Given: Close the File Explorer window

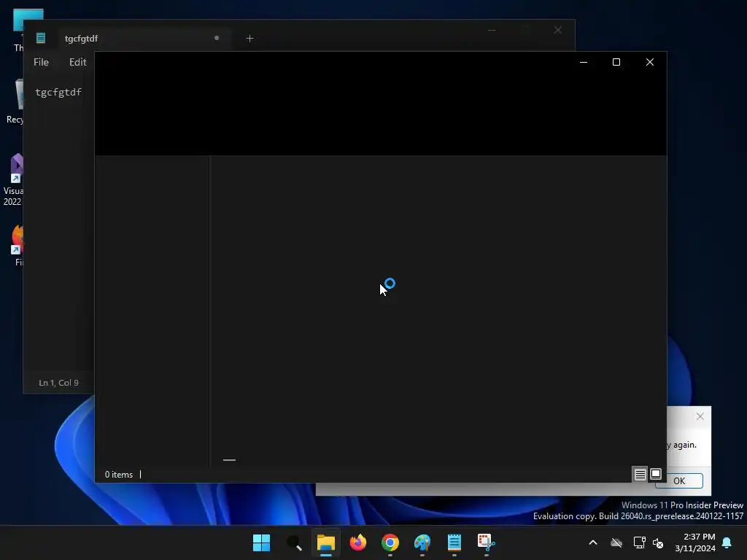Looking at the screenshot, I should pos(650,62).
